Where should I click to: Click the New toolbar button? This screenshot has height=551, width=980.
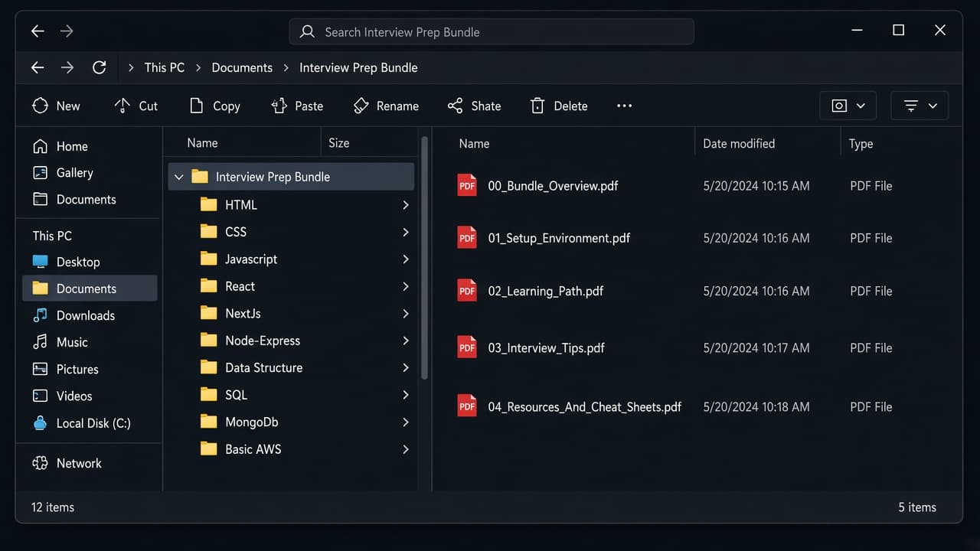click(56, 106)
